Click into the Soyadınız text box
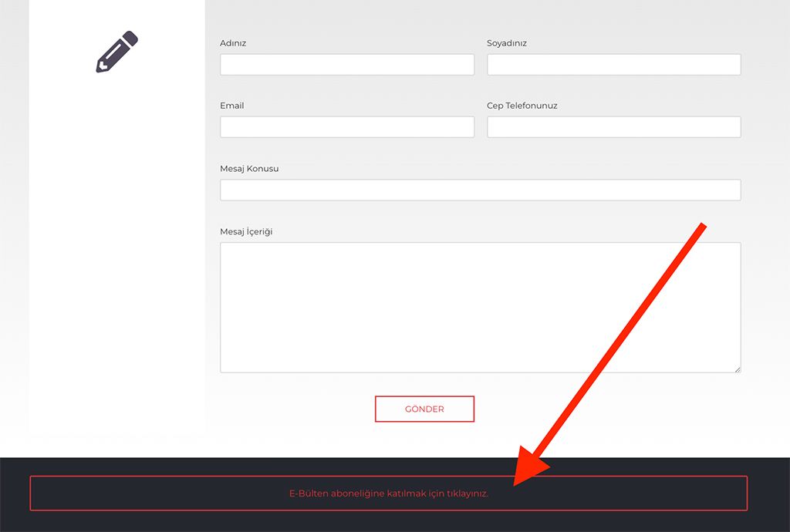Image resolution: width=790 pixels, height=532 pixels. coord(613,65)
